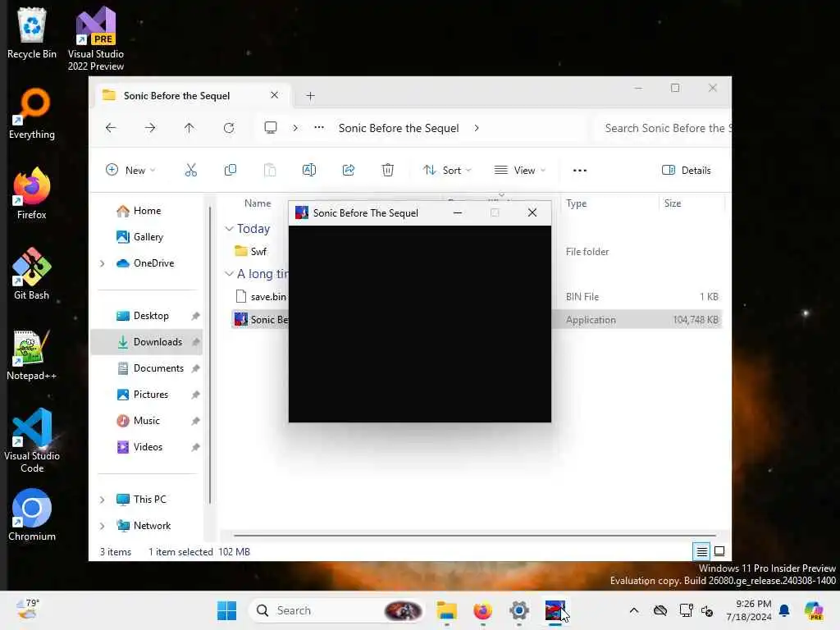This screenshot has height=630, width=840.
Task: Click the Cut icon in Explorer toolbar
Action: click(x=190, y=171)
